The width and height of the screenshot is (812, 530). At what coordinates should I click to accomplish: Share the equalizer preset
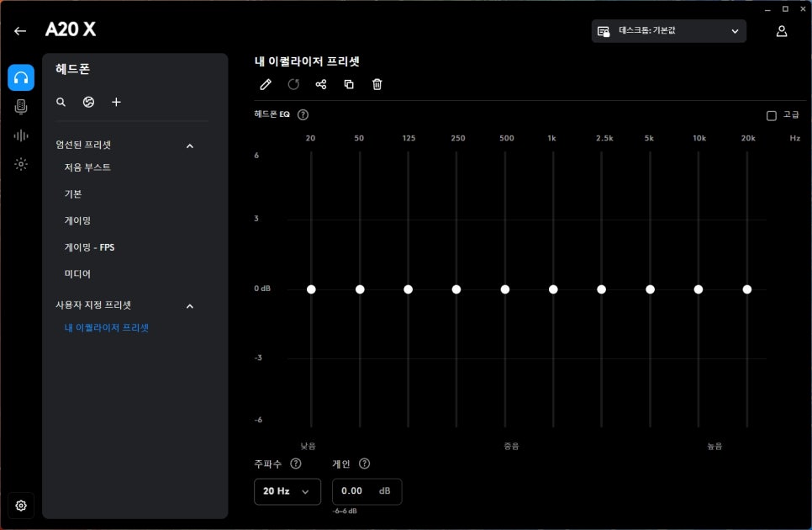click(x=321, y=84)
